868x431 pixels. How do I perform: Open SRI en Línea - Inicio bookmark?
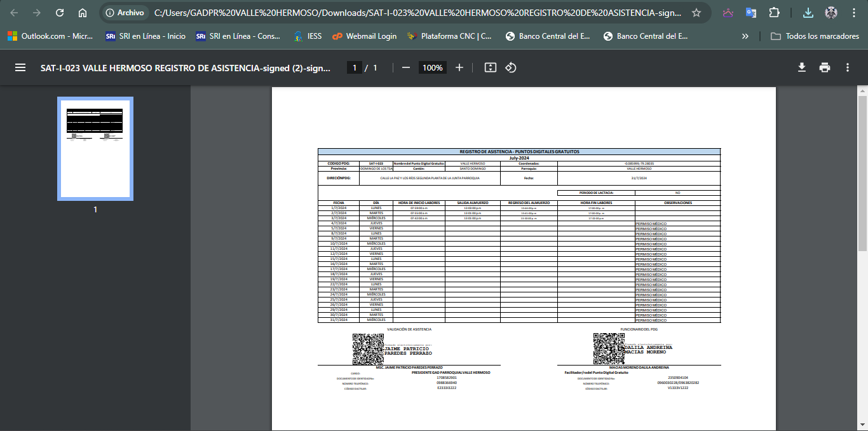tap(146, 36)
